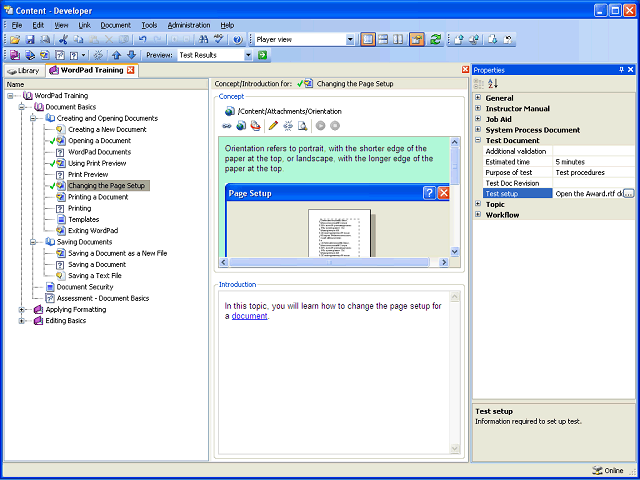Click the Open folder toolbar icon

click(x=15, y=40)
